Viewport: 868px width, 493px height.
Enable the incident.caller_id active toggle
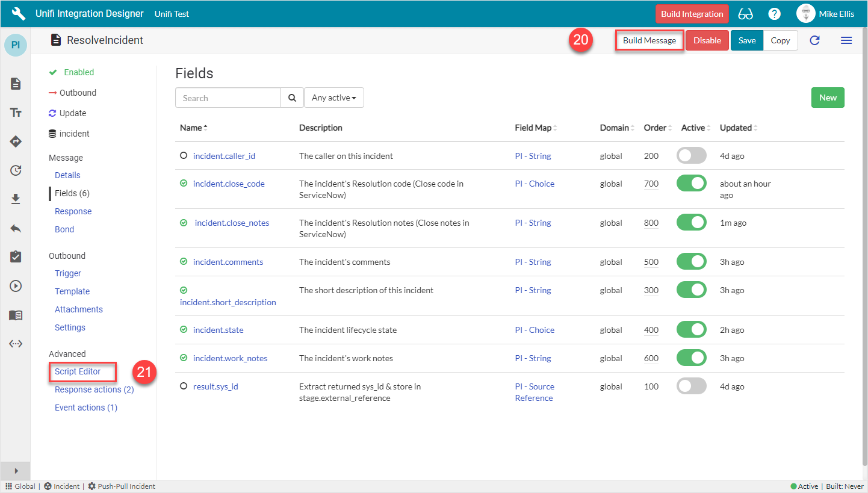coord(691,156)
